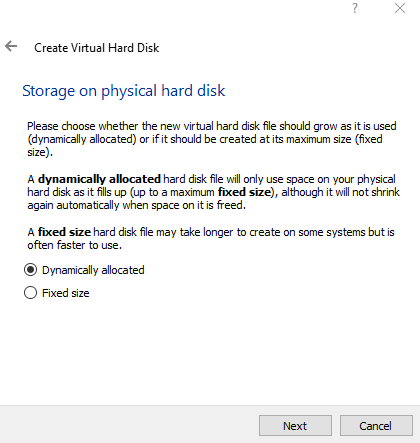The image size is (420, 443).
Task: Click the "Create Virtual Hard Disk" title text
Action: click(97, 48)
